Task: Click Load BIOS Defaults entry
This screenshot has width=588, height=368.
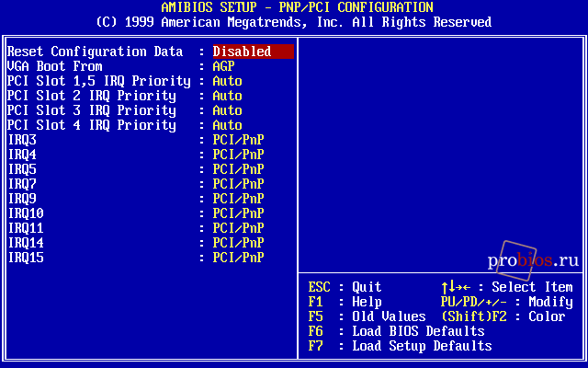Action: (x=418, y=331)
